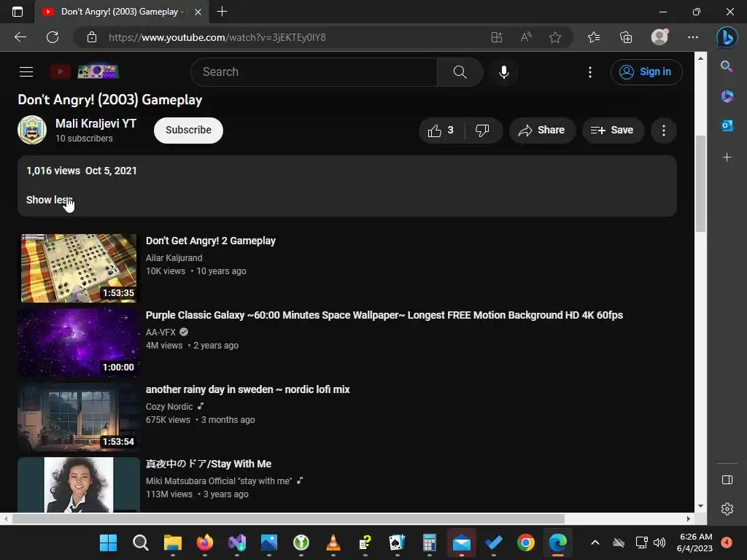Viewport: 747px width, 560px height.
Task: Open the Favorites list icon
Action: pyautogui.click(x=594, y=37)
